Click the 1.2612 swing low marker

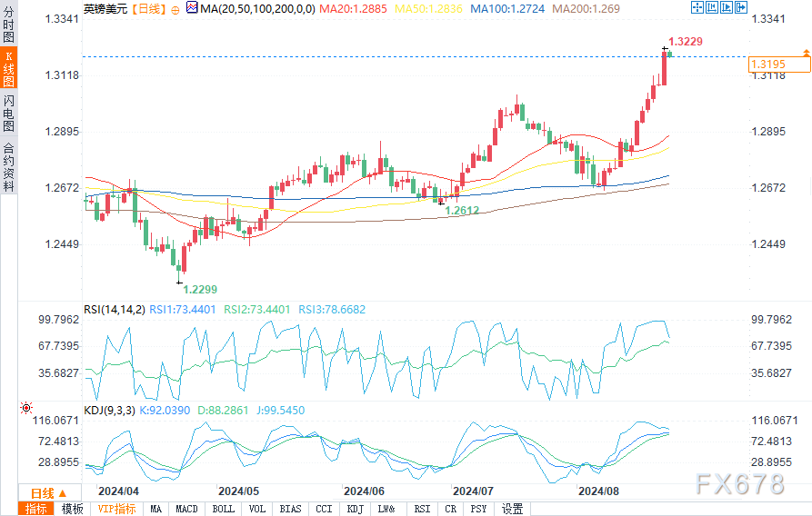[x=462, y=210]
